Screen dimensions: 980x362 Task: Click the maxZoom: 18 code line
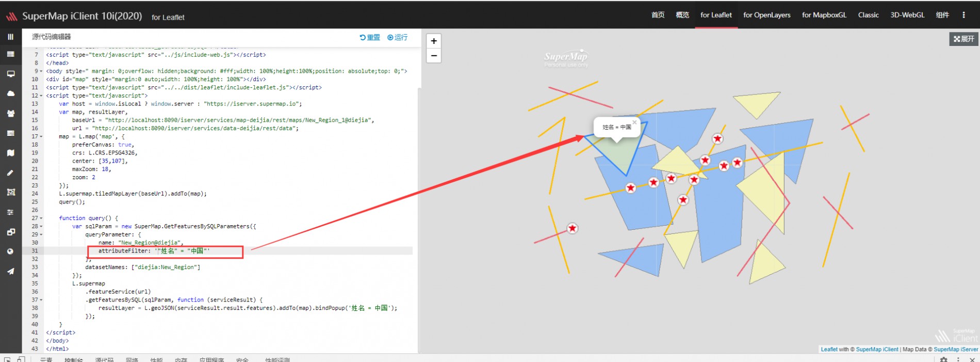pyautogui.click(x=91, y=169)
